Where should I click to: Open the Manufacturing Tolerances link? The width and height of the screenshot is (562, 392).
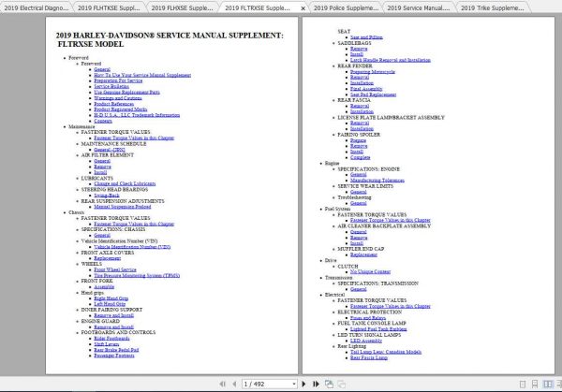(377, 181)
